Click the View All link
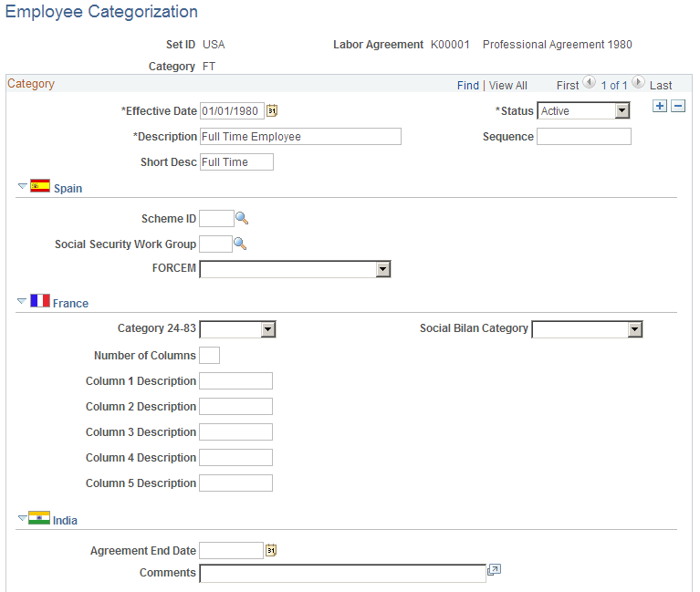Screen dimensions: 700x592 508,85
